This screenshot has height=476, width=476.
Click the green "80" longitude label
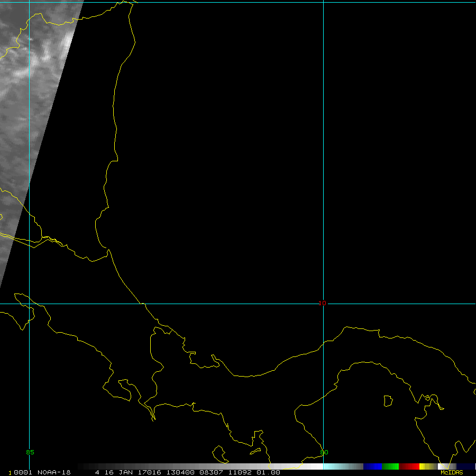[324, 452]
